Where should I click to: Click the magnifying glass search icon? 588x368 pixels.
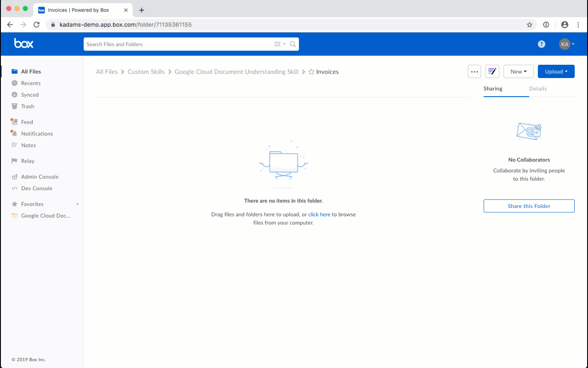(293, 44)
